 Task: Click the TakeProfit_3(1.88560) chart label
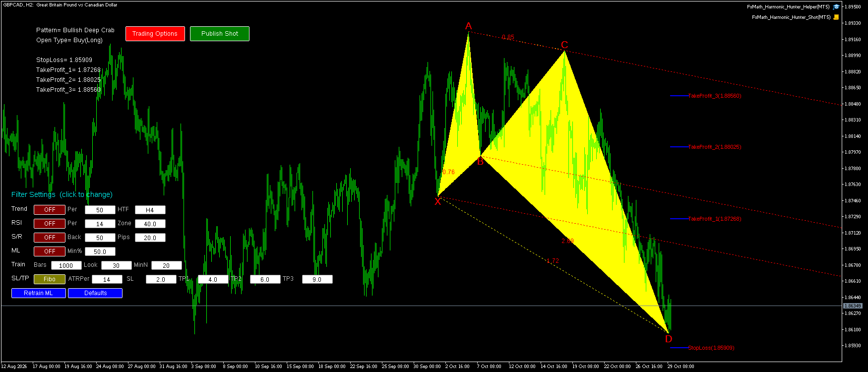(715, 96)
